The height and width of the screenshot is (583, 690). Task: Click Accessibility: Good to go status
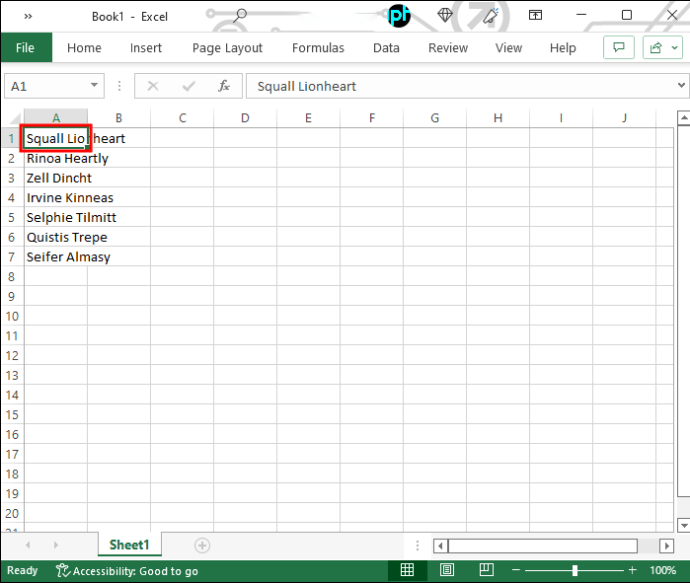pos(127,571)
